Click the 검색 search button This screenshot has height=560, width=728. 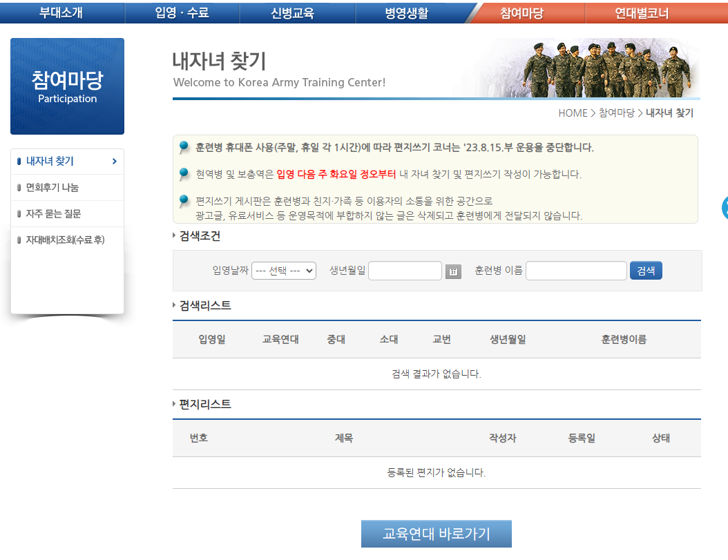[x=645, y=270]
